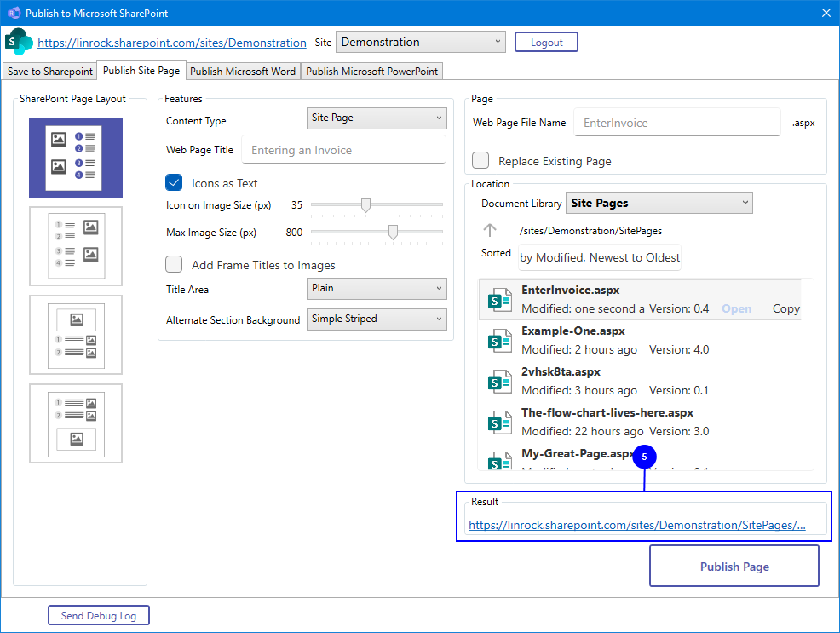This screenshot has width=840, height=633.
Task: Expand the Document Library Site Pages dropdown
Action: click(659, 203)
